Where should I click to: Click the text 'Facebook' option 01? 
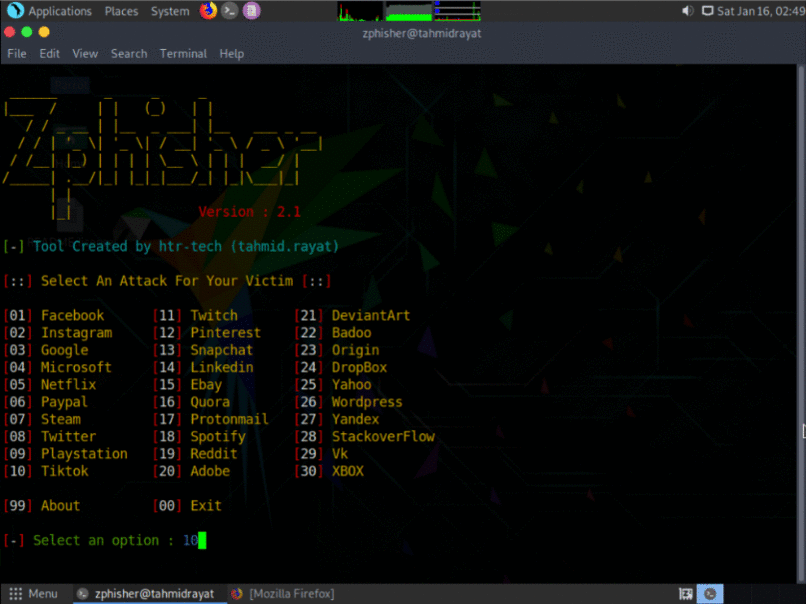point(72,316)
